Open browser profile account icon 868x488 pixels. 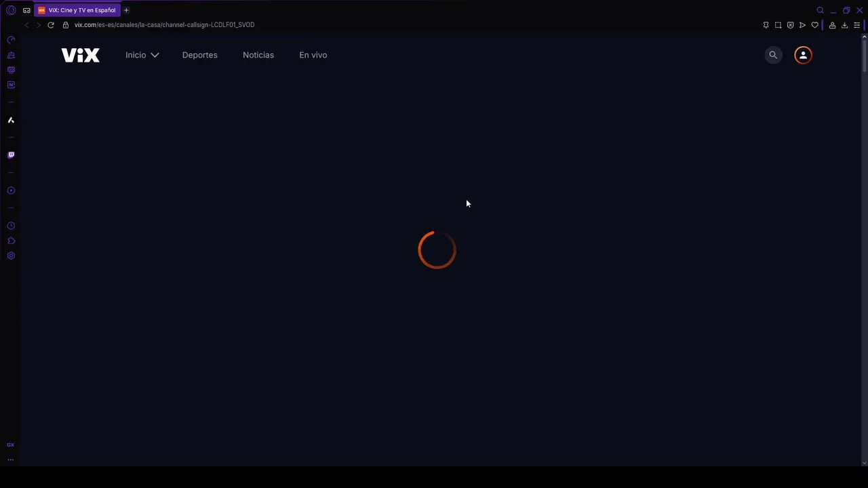[832, 25]
